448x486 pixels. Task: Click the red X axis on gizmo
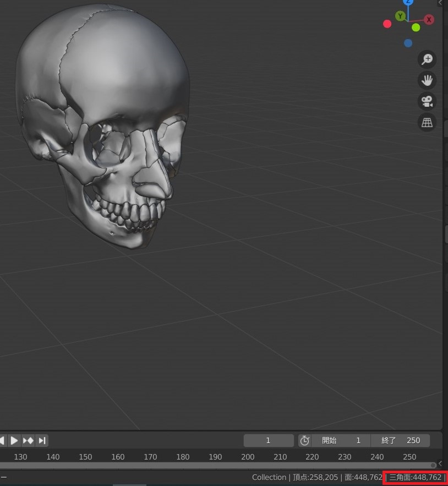(429, 19)
